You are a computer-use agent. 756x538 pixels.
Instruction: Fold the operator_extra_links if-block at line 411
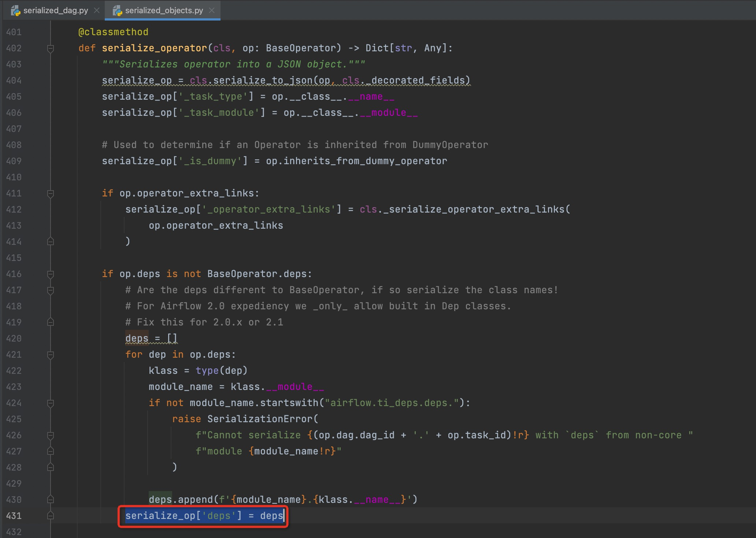pos(51,194)
